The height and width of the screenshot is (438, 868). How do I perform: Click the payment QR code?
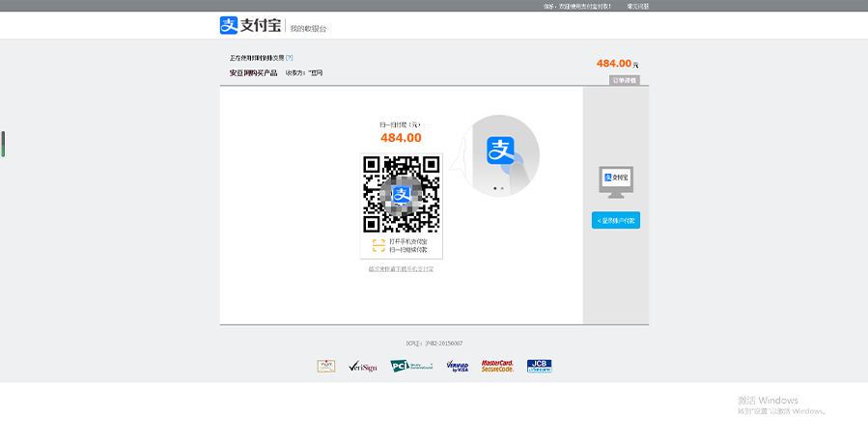pyautogui.click(x=402, y=194)
